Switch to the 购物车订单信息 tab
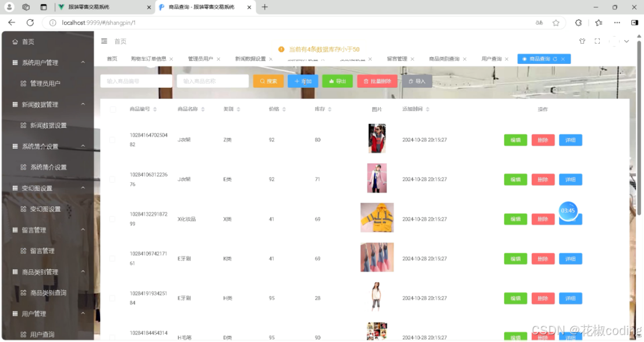 pyautogui.click(x=148, y=59)
